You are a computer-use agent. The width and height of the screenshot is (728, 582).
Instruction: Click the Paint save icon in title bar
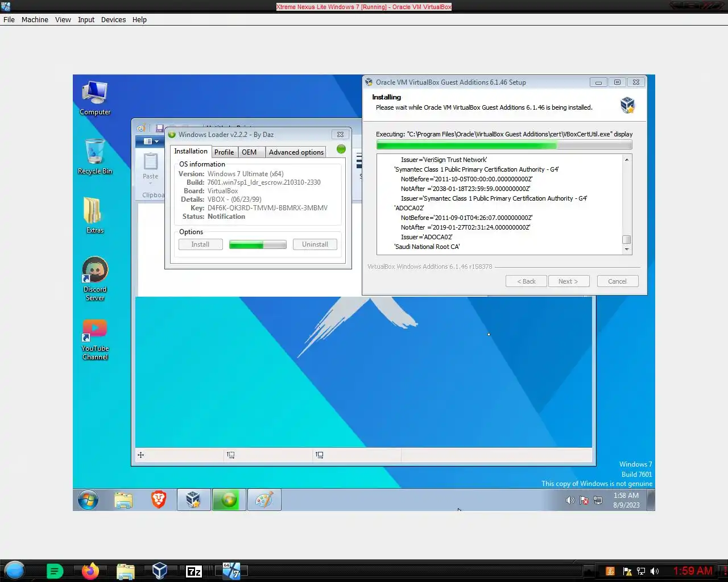coord(160,128)
